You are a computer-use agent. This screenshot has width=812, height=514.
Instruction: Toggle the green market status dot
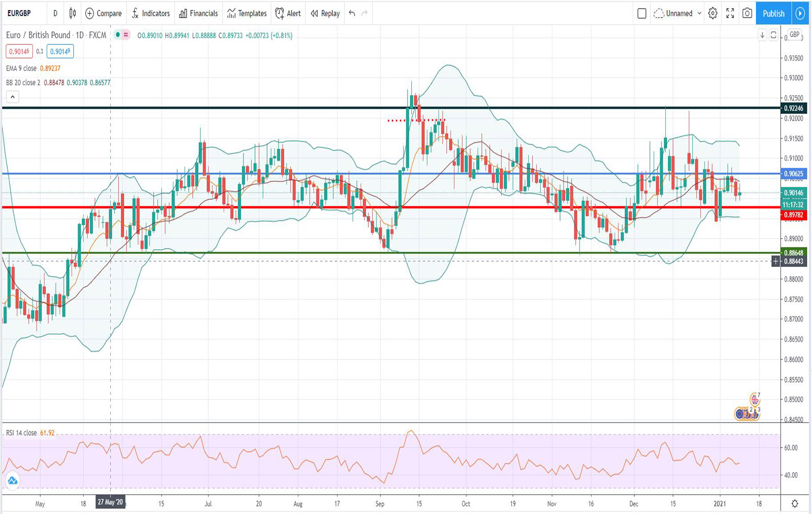118,35
